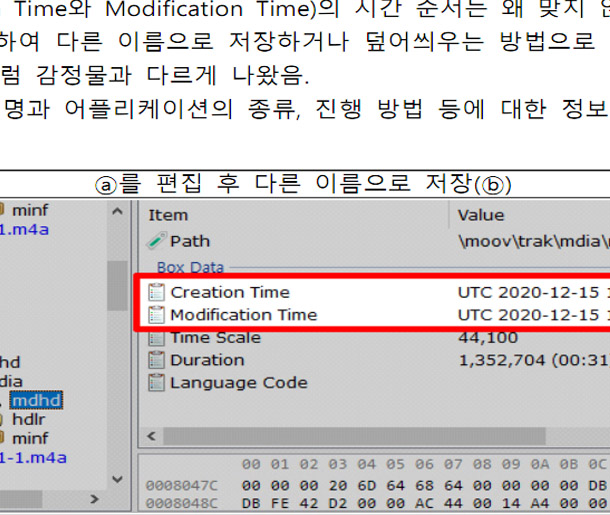
Task: Click hex offset 0008047C row
Action: [179, 484]
